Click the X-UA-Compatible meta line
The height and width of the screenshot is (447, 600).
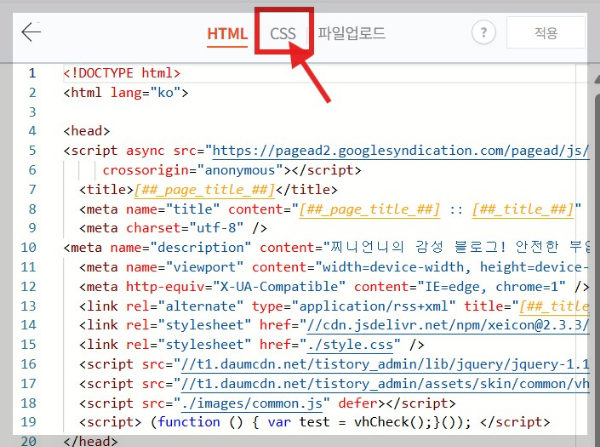point(334,287)
